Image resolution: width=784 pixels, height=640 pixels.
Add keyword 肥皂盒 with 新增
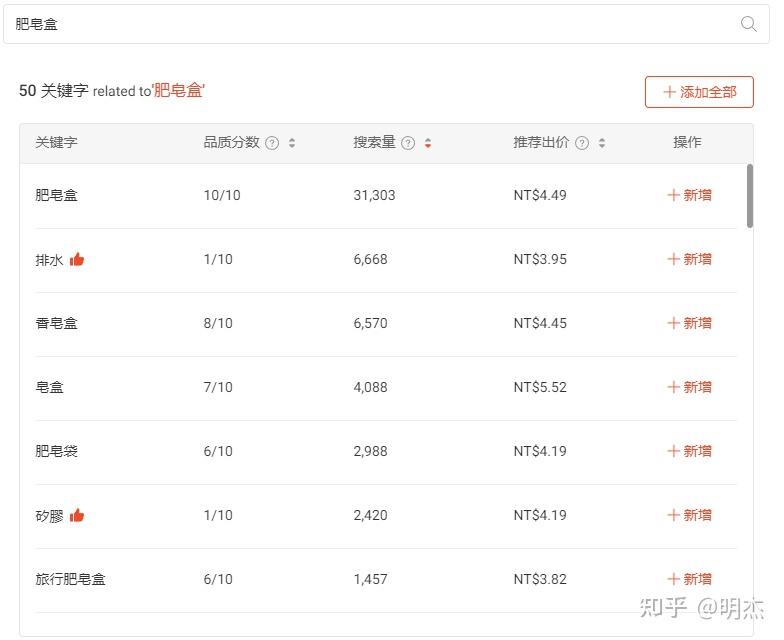click(689, 195)
